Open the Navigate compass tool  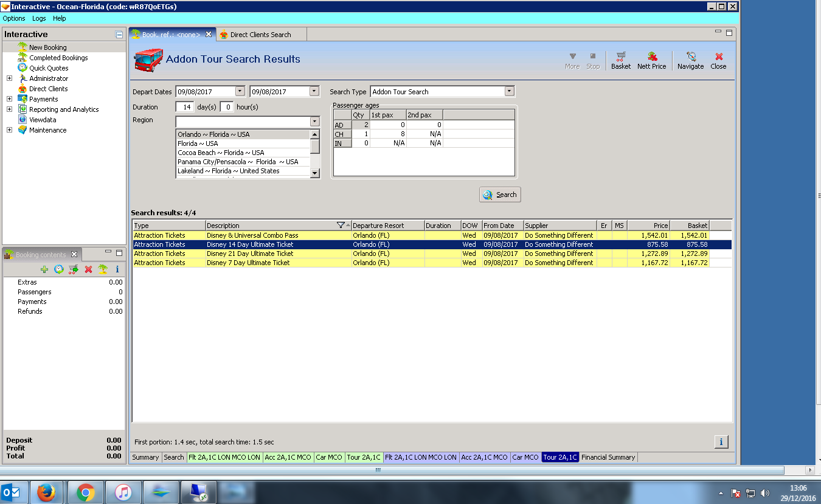[x=690, y=60]
